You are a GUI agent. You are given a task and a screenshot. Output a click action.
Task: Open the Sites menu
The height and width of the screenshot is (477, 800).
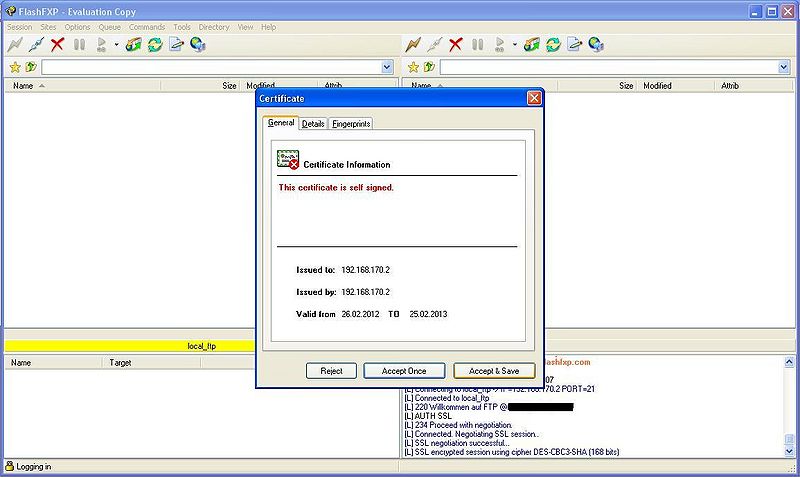point(48,27)
